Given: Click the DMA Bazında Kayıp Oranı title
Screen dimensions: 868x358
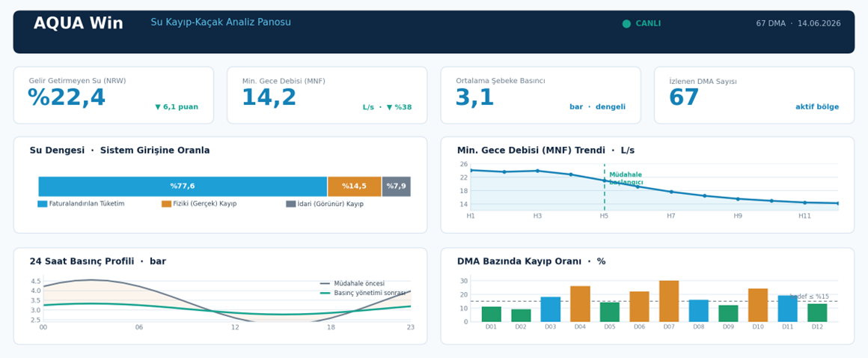Looking at the screenshot, I should point(531,261).
